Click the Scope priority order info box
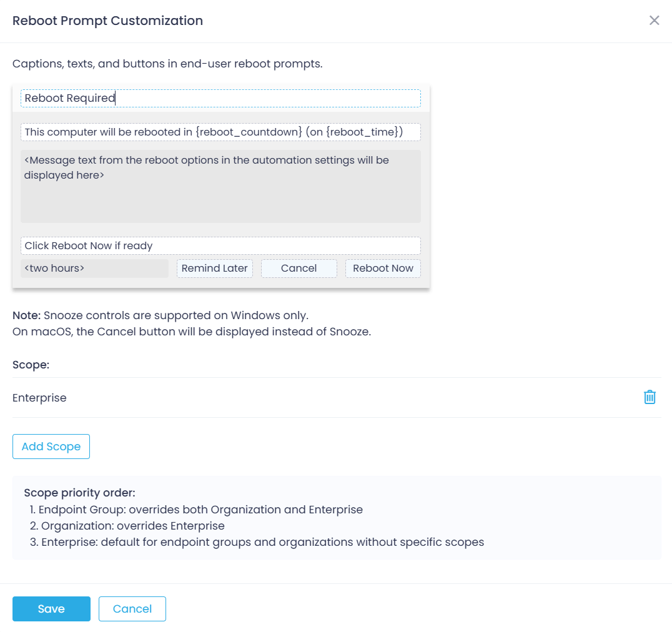Image resolution: width=672 pixels, height=632 pixels. 336,517
